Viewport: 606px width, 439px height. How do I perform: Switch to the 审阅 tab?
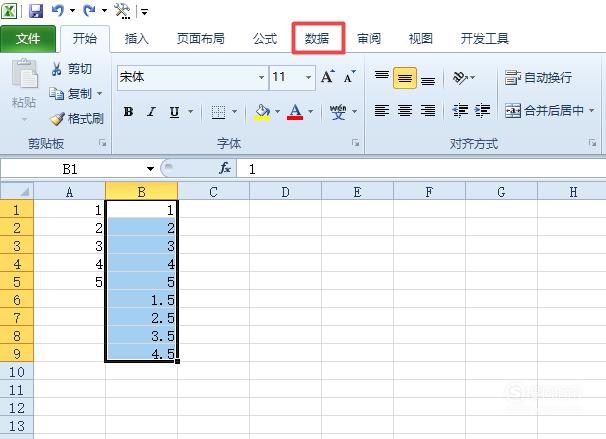[x=369, y=39]
